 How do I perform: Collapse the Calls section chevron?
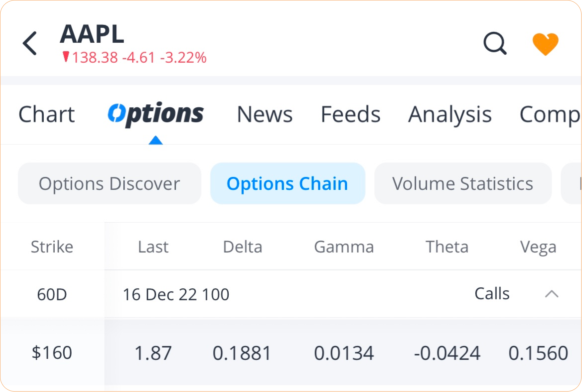point(552,294)
